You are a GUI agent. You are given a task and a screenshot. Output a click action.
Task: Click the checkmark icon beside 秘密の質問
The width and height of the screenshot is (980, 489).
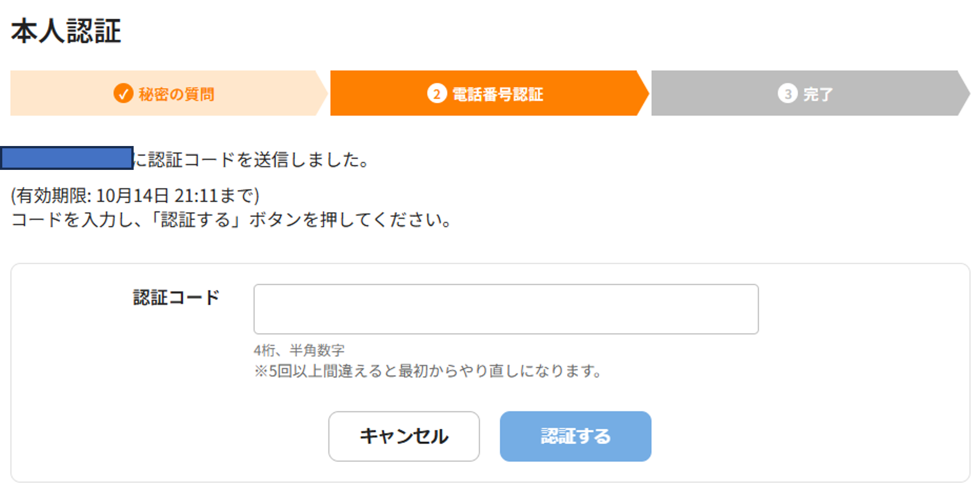pyautogui.click(x=123, y=94)
